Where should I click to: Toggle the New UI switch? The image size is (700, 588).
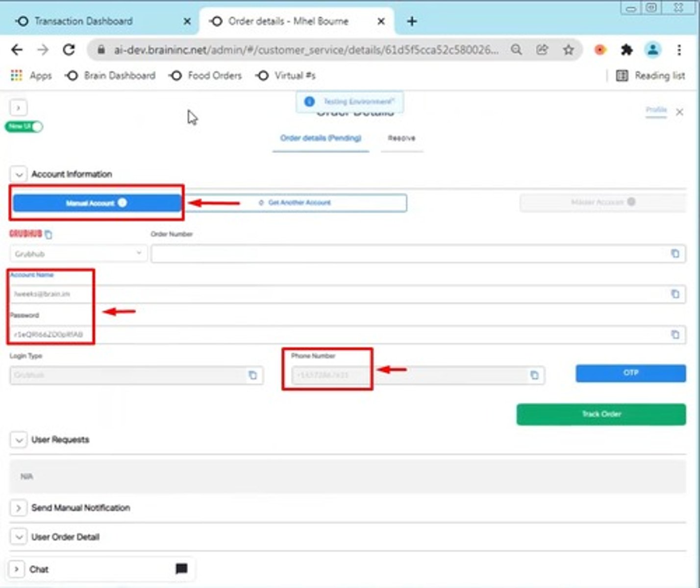pos(24,126)
